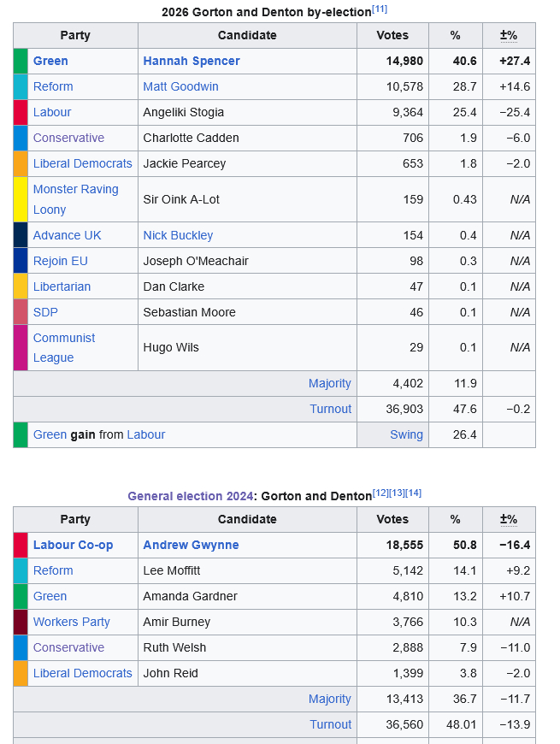The width and height of the screenshot is (560, 744).
Task: Follow the Monster Raving Loony party link
Action: (75, 190)
